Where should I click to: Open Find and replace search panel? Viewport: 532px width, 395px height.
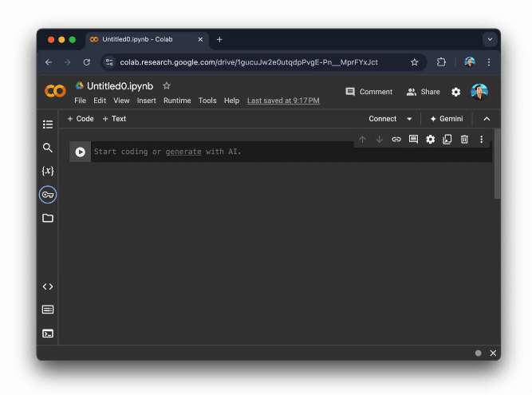(x=48, y=148)
